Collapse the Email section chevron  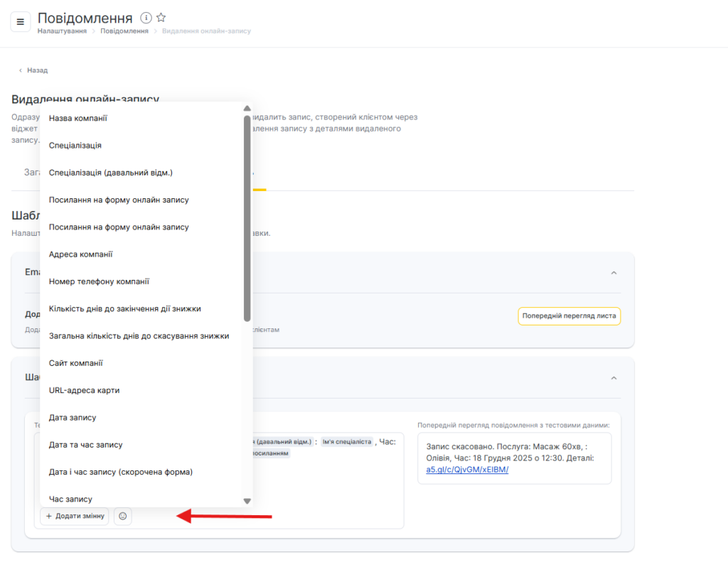(x=614, y=273)
